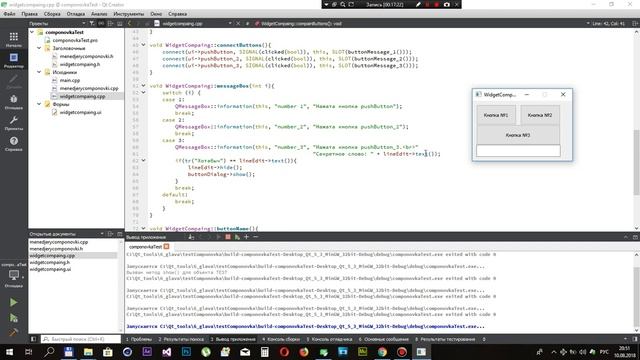This screenshot has height=360, width=640.
Task: Start debugging with the play-bug button
Action: pyautogui.click(x=13, y=318)
